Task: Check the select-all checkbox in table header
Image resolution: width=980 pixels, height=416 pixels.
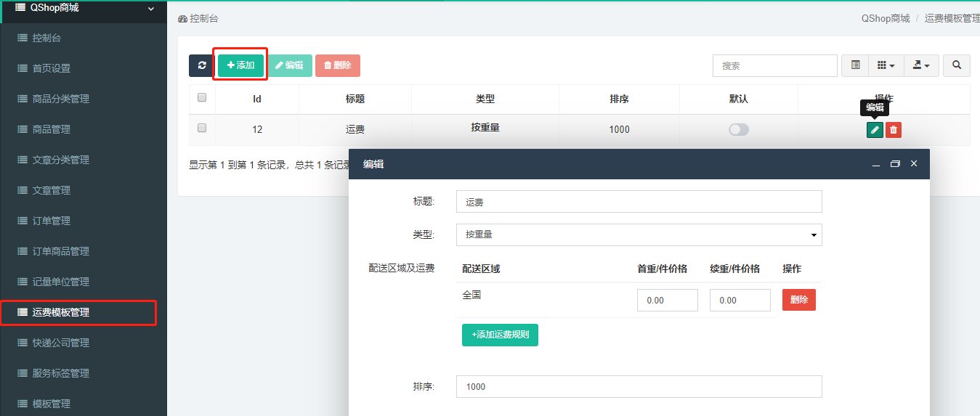Action: (x=202, y=98)
